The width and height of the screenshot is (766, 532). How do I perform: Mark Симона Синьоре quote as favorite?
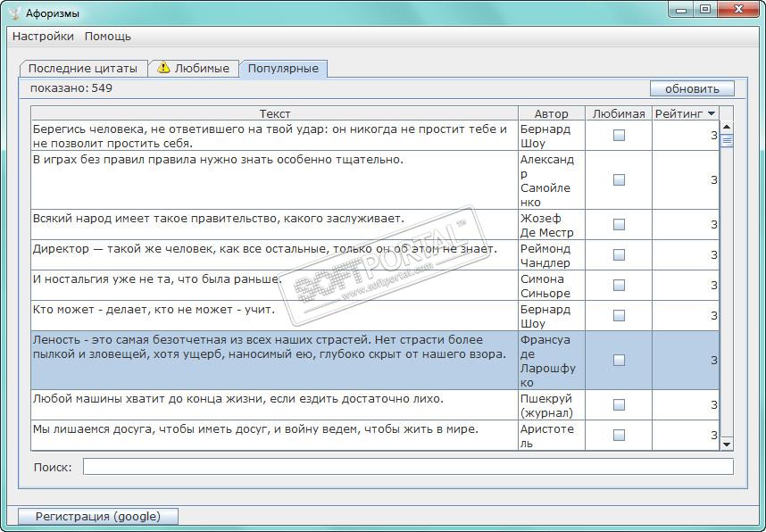tap(619, 285)
